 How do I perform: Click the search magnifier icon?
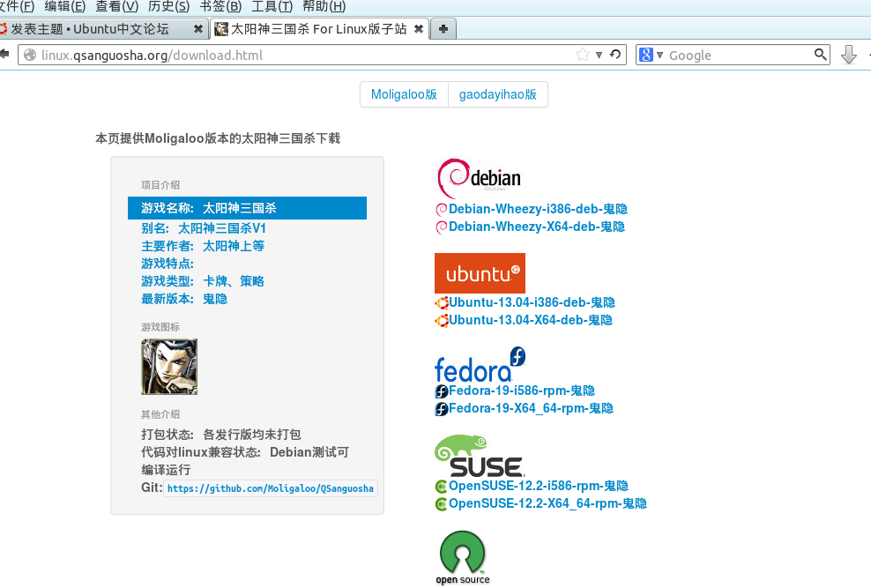(x=821, y=55)
